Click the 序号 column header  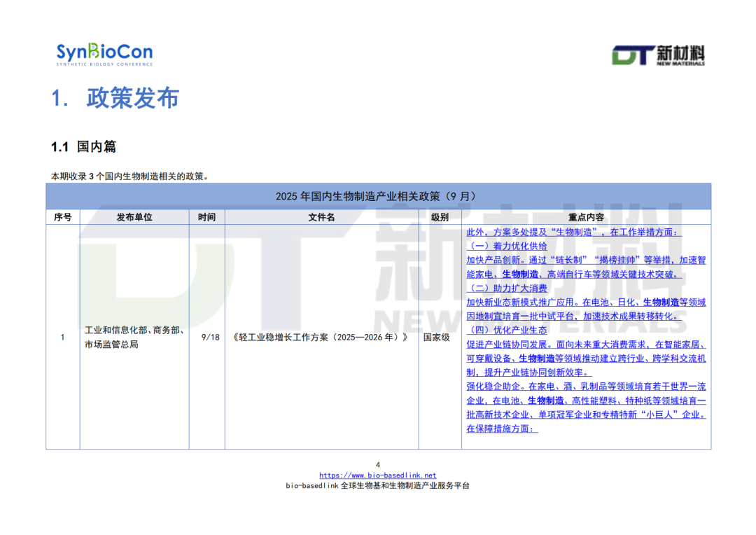(63, 217)
